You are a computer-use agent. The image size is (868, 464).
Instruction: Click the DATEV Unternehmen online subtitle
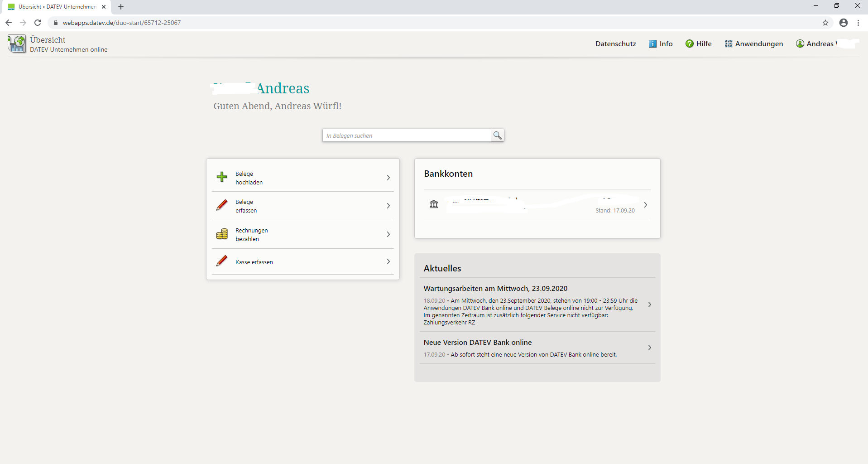tap(69, 50)
